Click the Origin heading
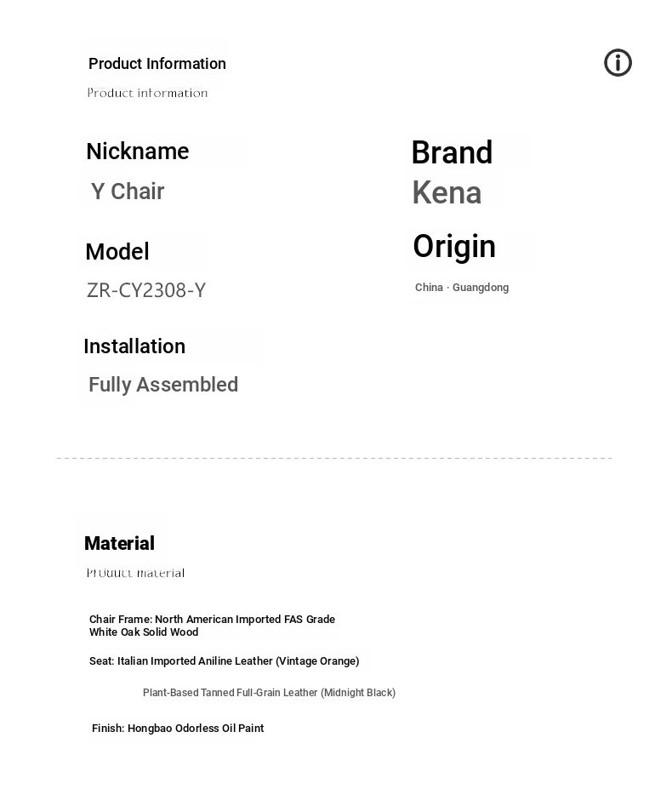The width and height of the screenshot is (672, 789). [x=454, y=247]
